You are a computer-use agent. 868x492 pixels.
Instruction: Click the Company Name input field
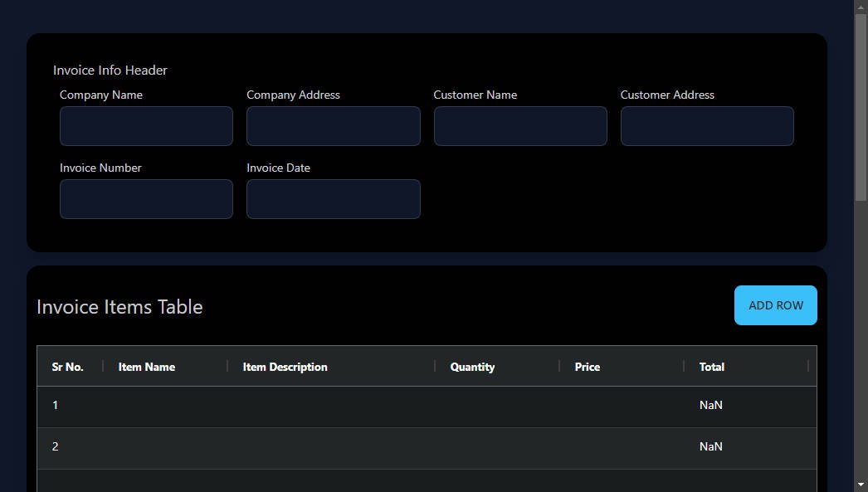click(146, 125)
